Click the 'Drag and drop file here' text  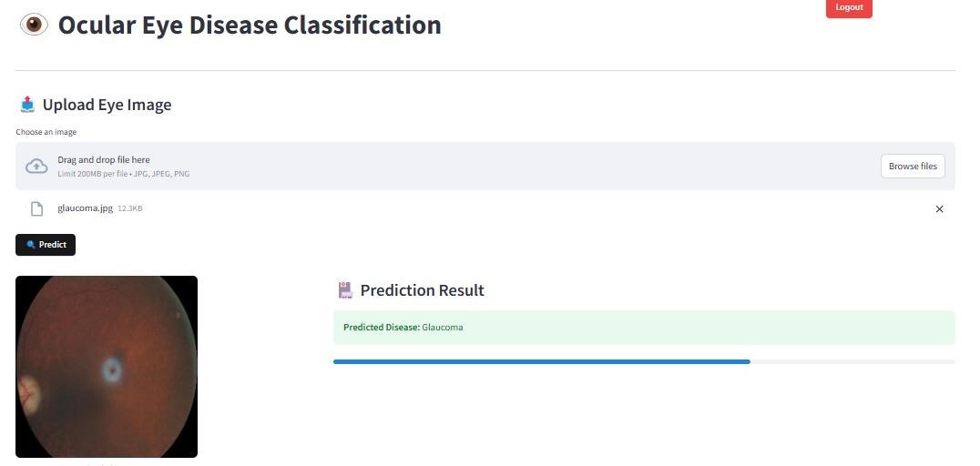104,159
